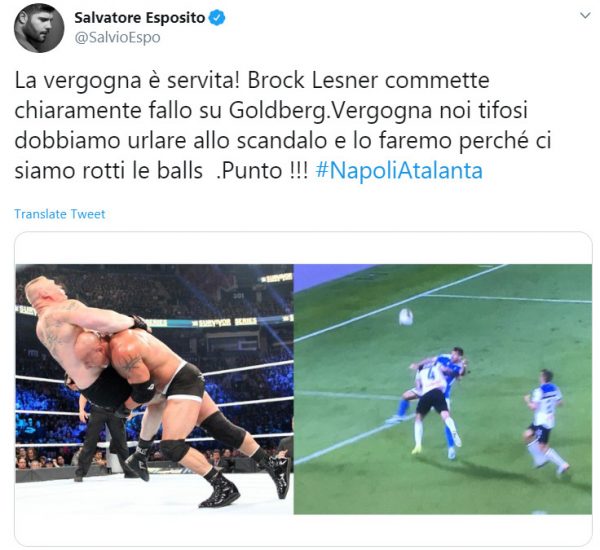
Task: Click the blue verified badge
Action: 217,18
